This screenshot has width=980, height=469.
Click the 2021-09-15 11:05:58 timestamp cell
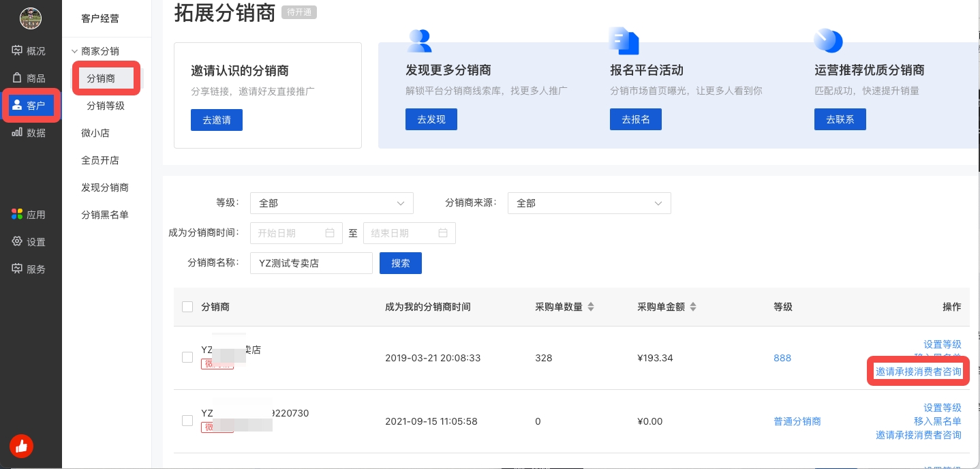[431, 421]
